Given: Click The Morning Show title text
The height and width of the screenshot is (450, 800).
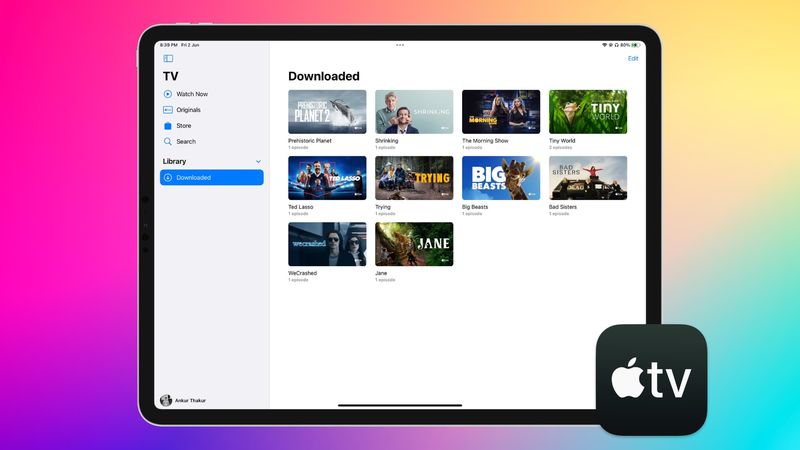Looking at the screenshot, I should [x=485, y=141].
